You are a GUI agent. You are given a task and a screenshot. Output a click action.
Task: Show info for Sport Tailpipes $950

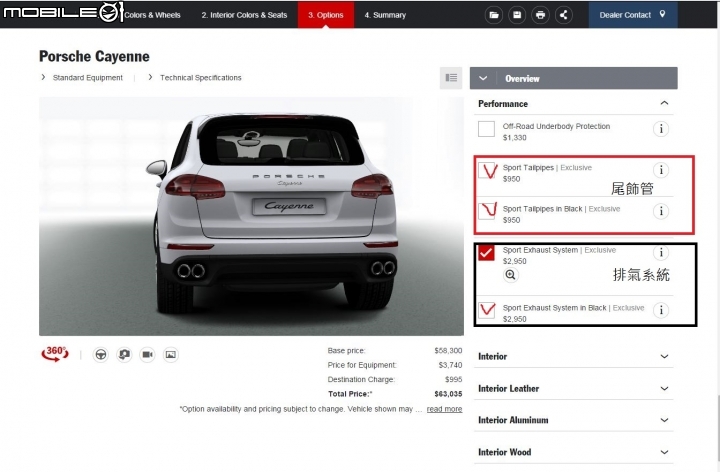point(661,170)
